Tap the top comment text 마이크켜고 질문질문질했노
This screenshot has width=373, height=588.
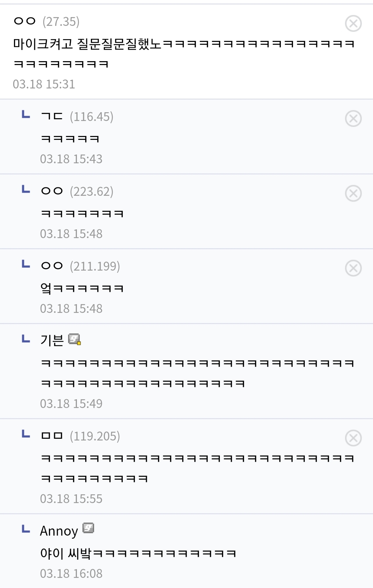coord(87,44)
